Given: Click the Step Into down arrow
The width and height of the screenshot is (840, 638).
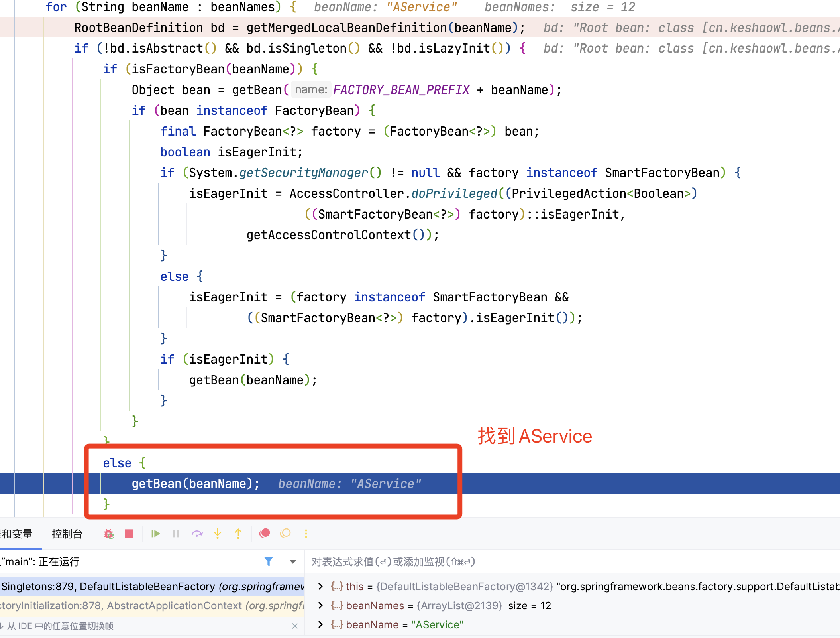Looking at the screenshot, I should [x=218, y=534].
